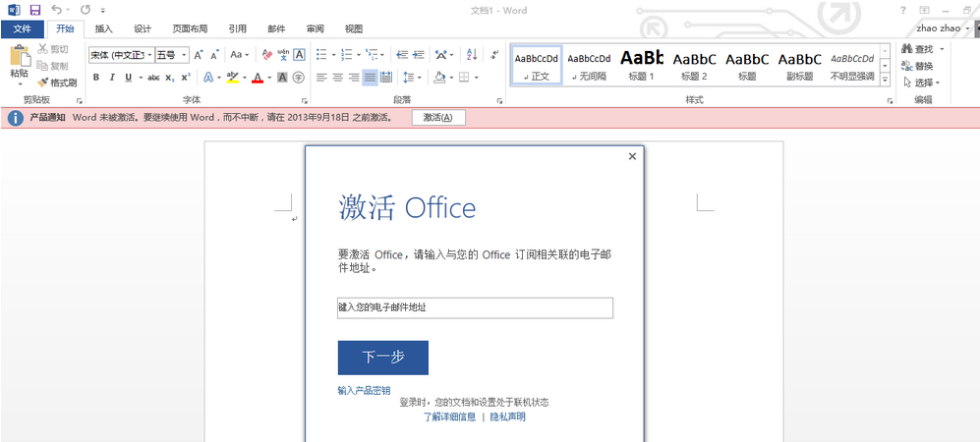This screenshot has height=442, width=980.
Task: Center align the paragraph
Action: (338, 78)
